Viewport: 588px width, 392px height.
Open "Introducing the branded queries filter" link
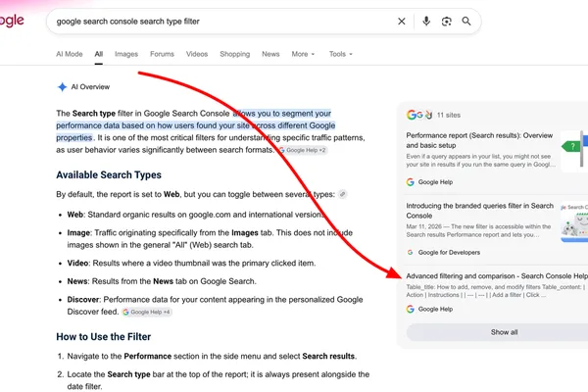pos(479,211)
